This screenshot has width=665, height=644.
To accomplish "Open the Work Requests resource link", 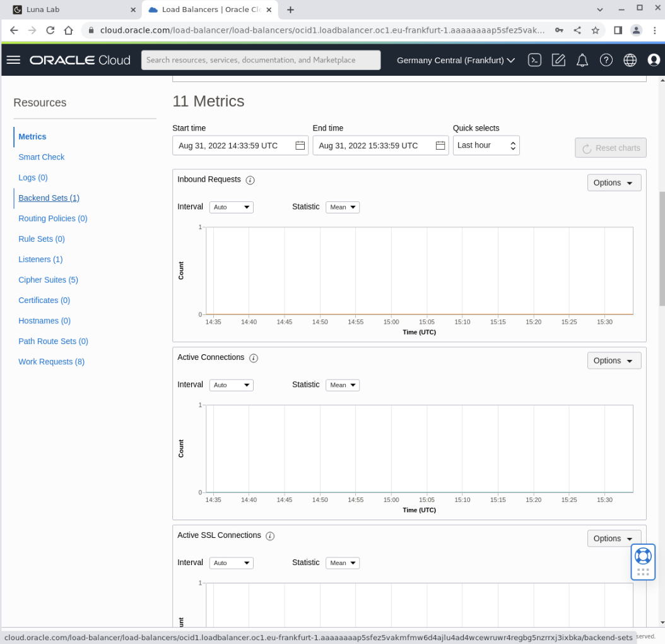I will pyautogui.click(x=51, y=361).
